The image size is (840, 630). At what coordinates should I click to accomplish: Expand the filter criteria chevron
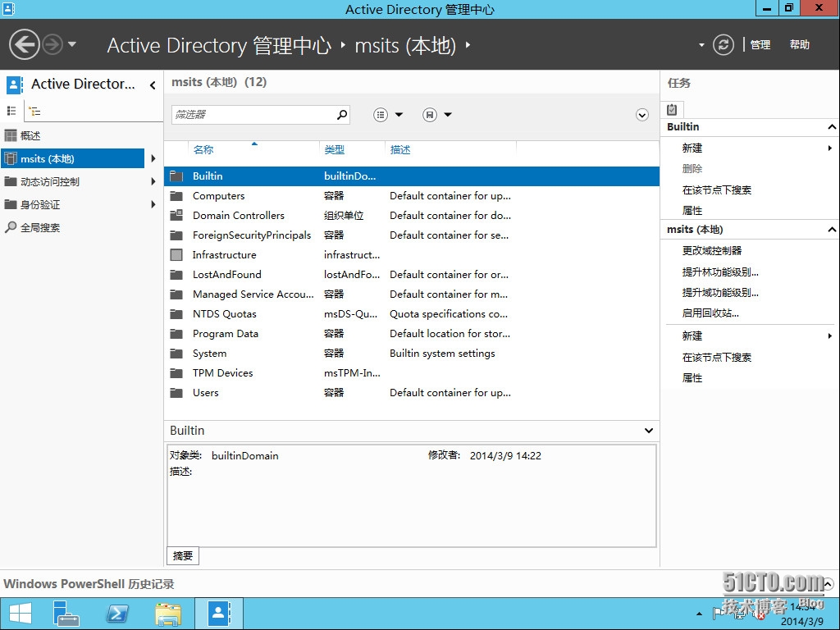tap(641, 115)
